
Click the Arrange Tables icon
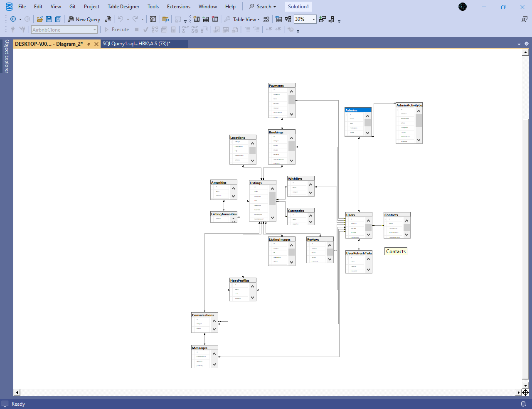click(x=288, y=19)
